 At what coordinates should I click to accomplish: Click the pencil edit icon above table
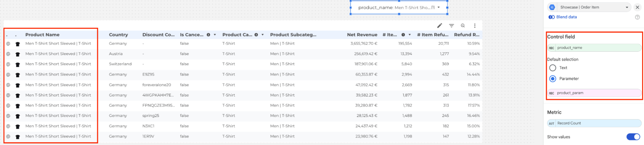(439, 26)
